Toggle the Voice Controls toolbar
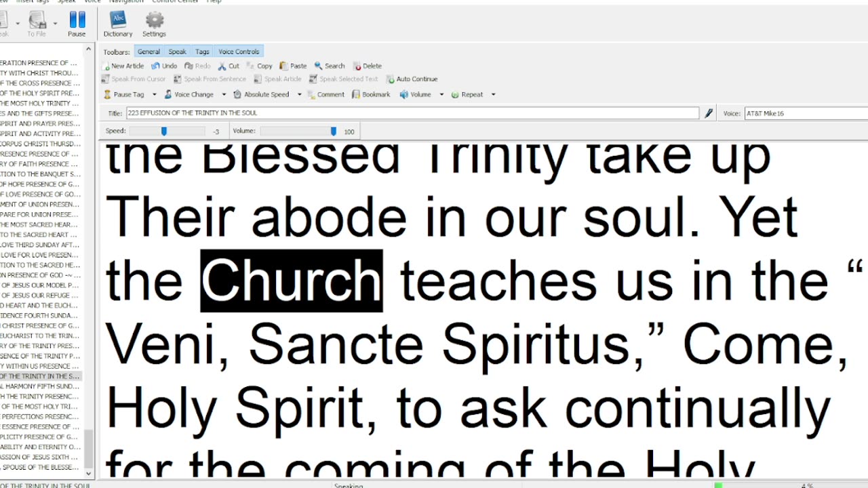 point(239,52)
